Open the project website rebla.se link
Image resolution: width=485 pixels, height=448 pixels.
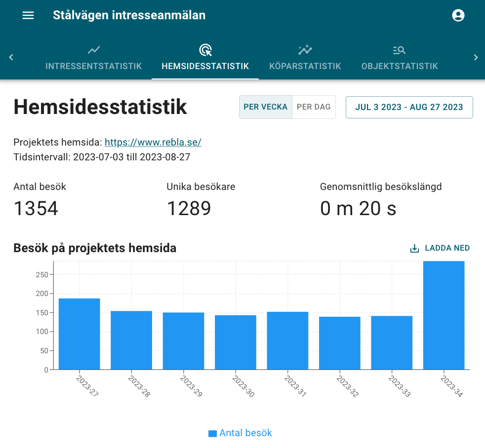(x=153, y=142)
